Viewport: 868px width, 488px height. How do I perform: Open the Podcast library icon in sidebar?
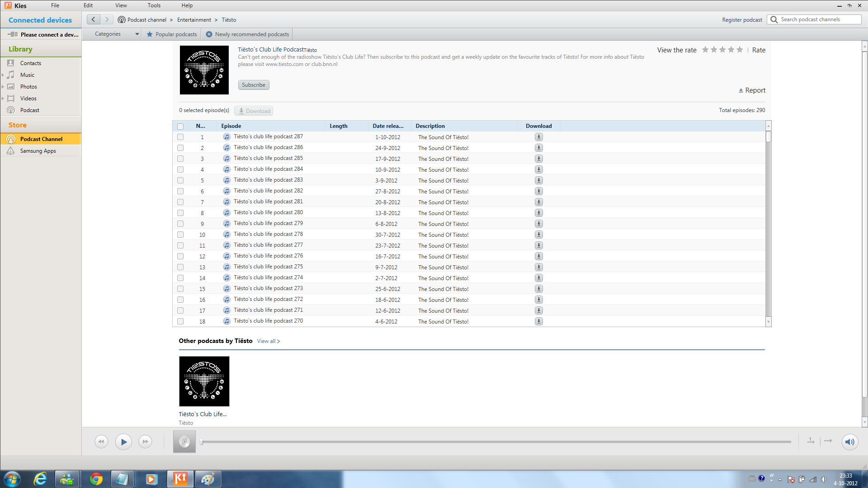pyautogui.click(x=11, y=110)
